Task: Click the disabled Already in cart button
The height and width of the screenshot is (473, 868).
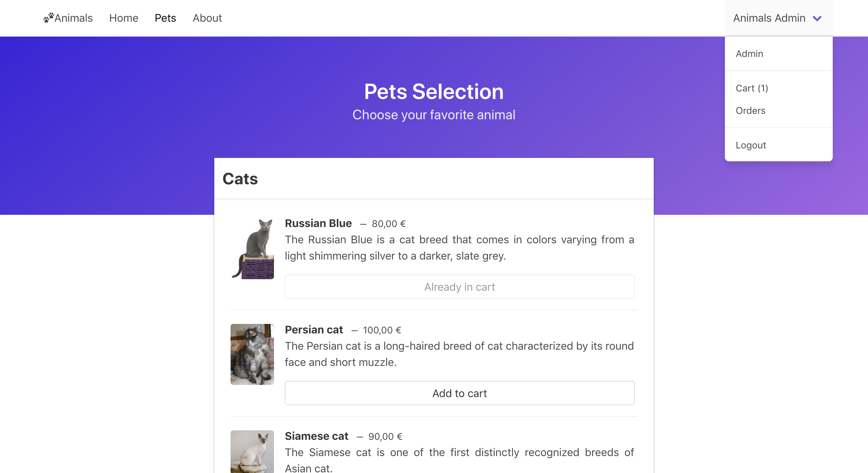Action: tap(459, 286)
